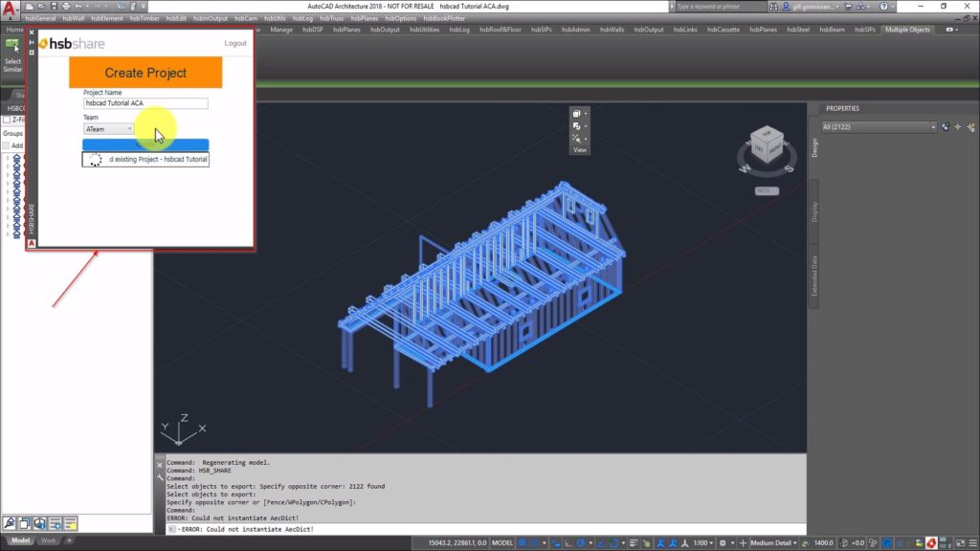Switch to the Model layout tab
The width and height of the screenshot is (980, 551).
(20, 540)
